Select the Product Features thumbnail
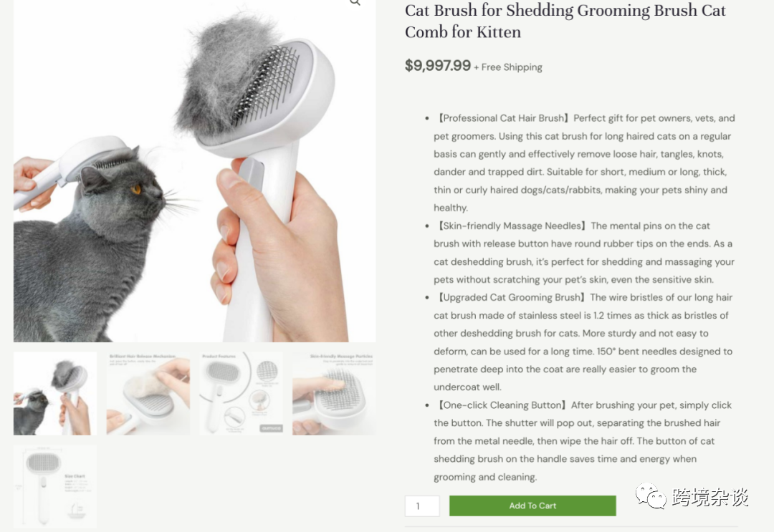The height and width of the screenshot is (532, 774). [242, 394]
